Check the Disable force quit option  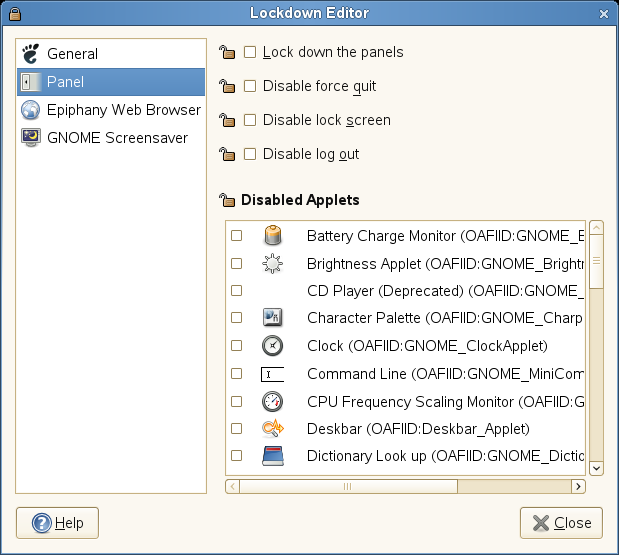pyautogui.click(x=249, y=86)
